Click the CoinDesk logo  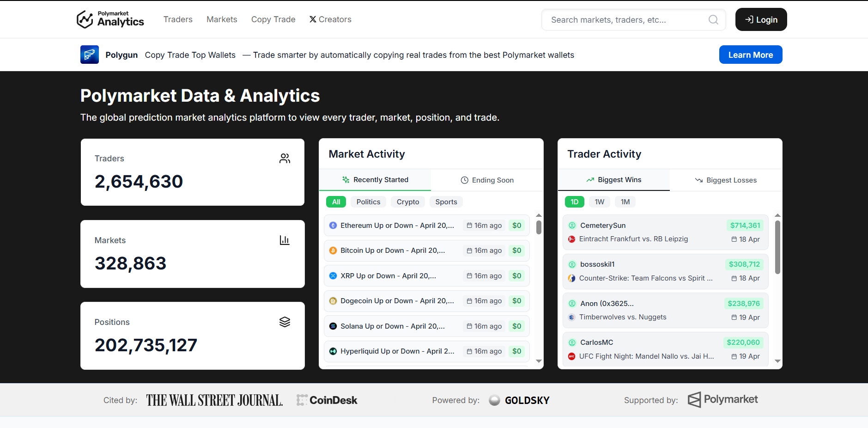327,400
